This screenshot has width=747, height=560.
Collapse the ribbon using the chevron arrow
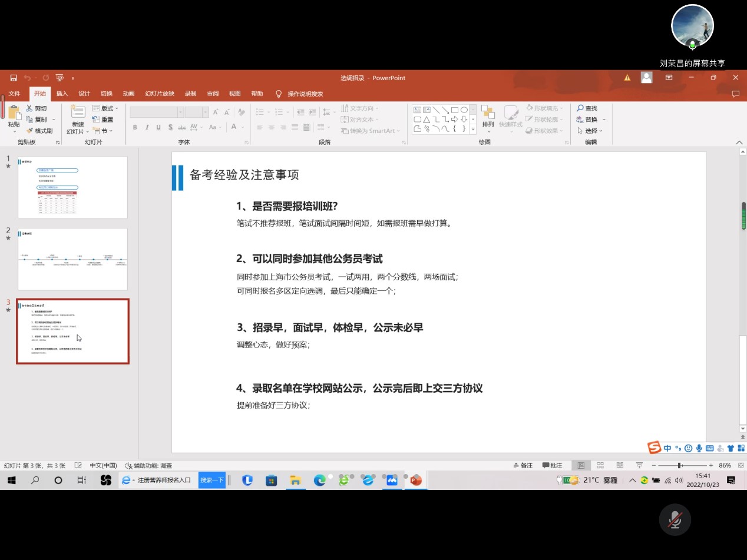click(x=739, y=143)
